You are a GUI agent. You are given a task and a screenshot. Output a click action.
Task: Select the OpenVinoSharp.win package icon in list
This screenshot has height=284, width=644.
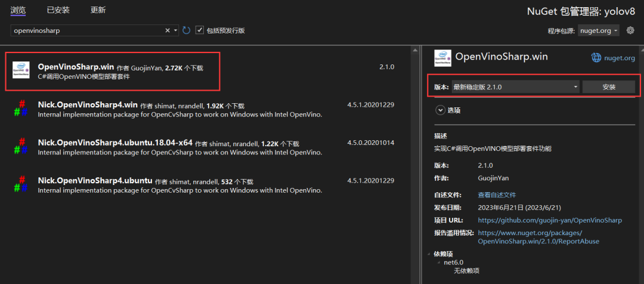21,70
